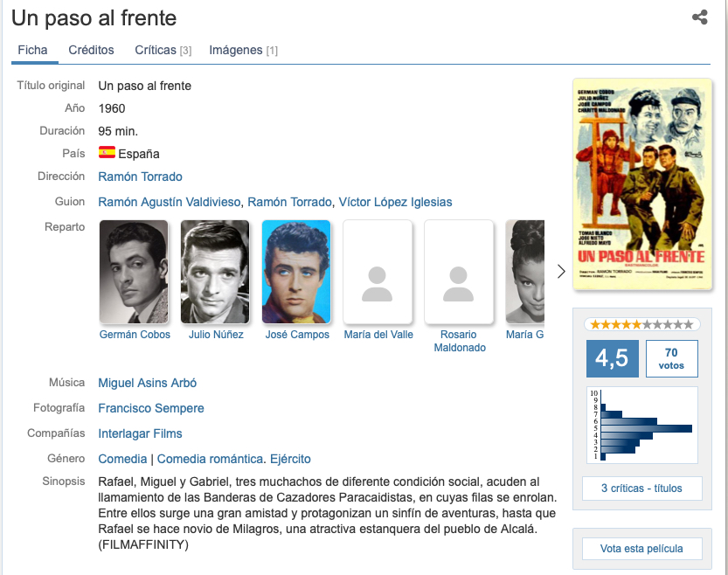Click Rosario Maldonado placeholder avatar

(458, 272)
